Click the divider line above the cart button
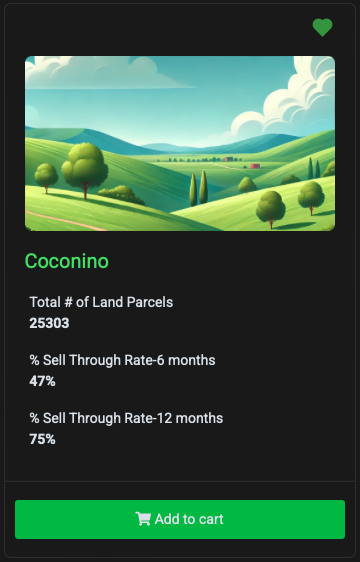Screen dimensions: 360x562 tap(180, 481)
